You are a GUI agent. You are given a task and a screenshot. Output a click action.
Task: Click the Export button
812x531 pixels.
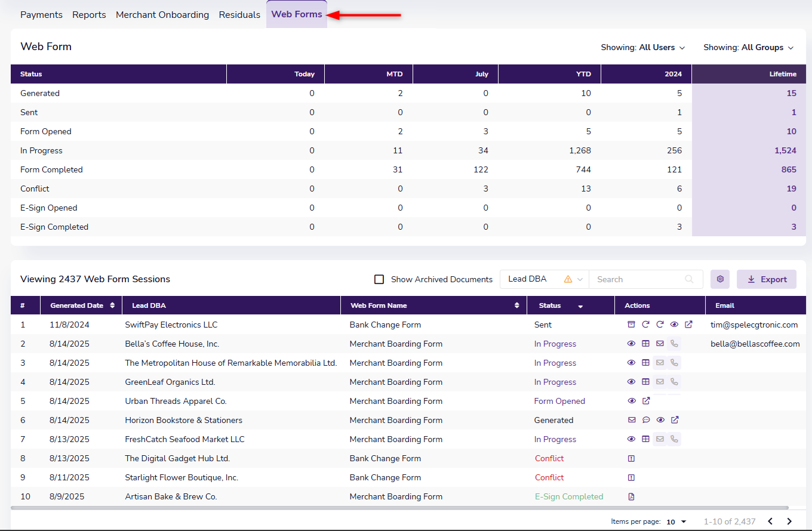[767, 279]
